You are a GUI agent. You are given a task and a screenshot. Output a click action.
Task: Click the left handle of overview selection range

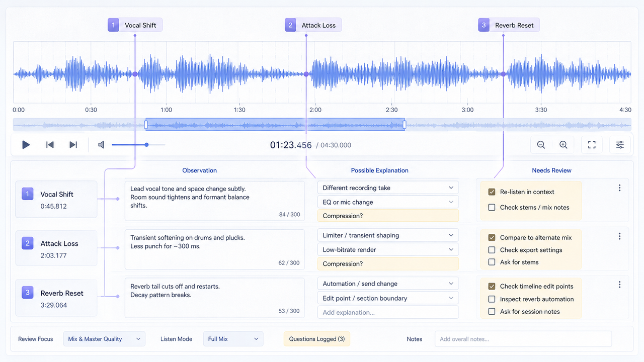tap(146, 124)
